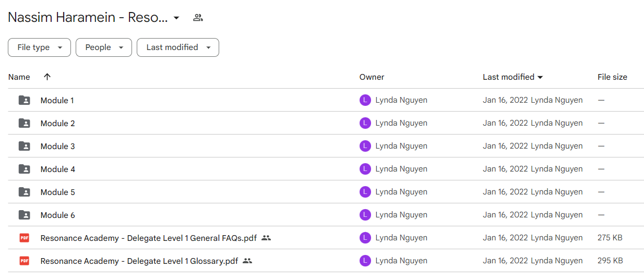Image resolution: width=644 pixels, height=280 pixels.
Task: Click the Module 6 shared folder icon
Action: 24,215
